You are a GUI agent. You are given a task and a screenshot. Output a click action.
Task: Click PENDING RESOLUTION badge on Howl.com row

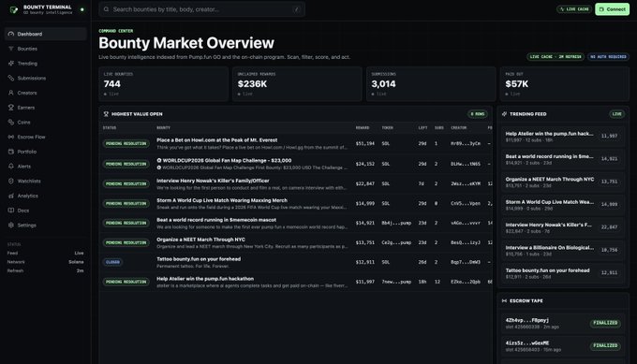point(126,144)
